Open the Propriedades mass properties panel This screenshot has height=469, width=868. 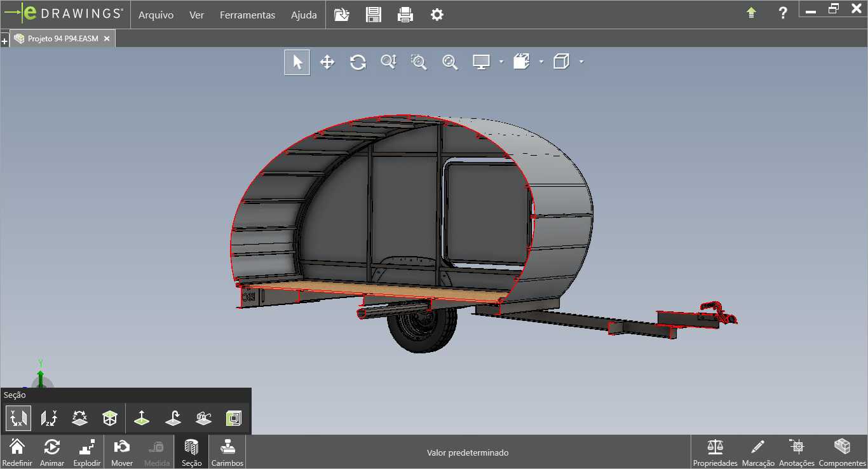715,452
